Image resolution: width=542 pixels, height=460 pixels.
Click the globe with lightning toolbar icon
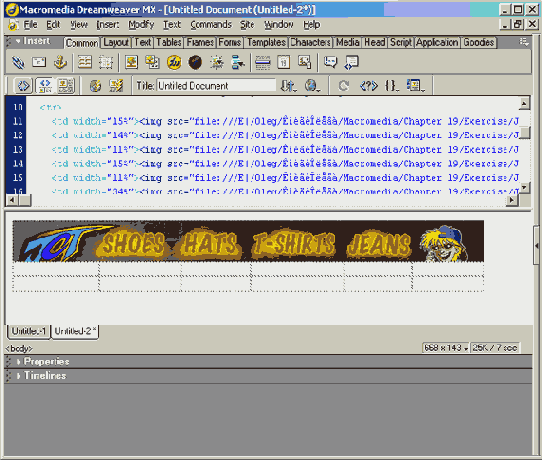coord(95,85)
